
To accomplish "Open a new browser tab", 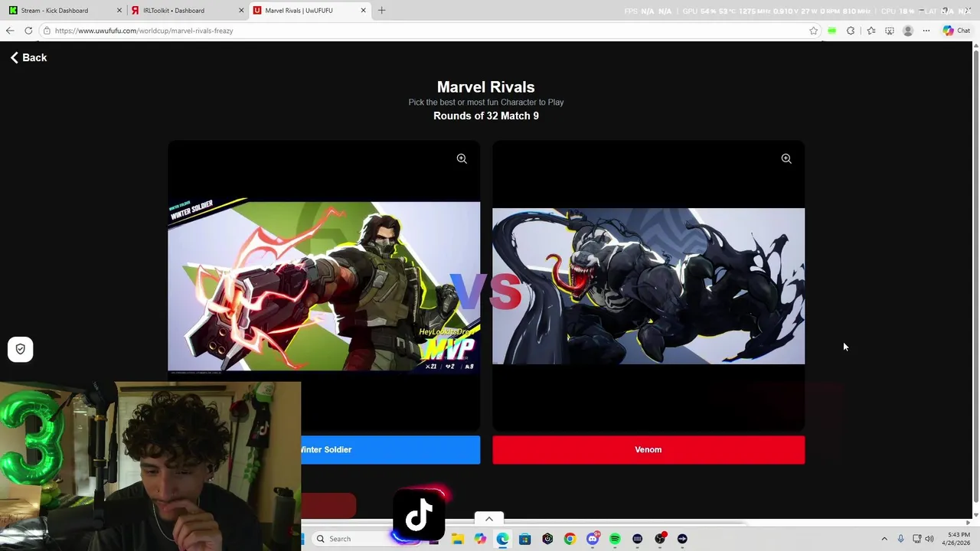I will (x=381, y=11).
